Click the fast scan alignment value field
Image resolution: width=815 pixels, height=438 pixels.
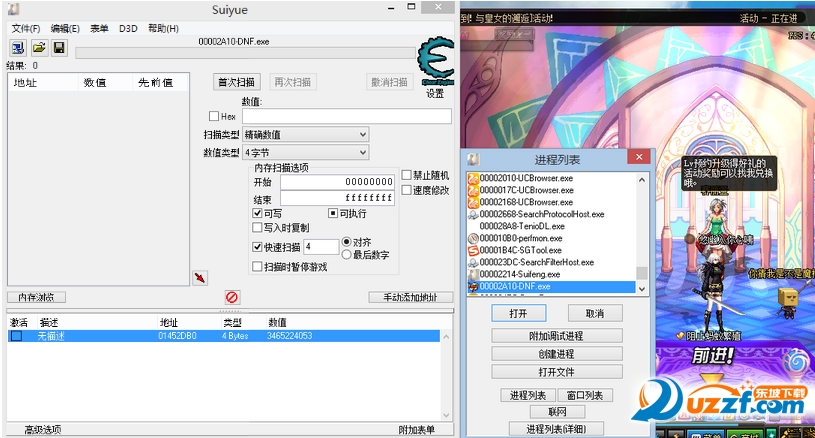[321, 247]
